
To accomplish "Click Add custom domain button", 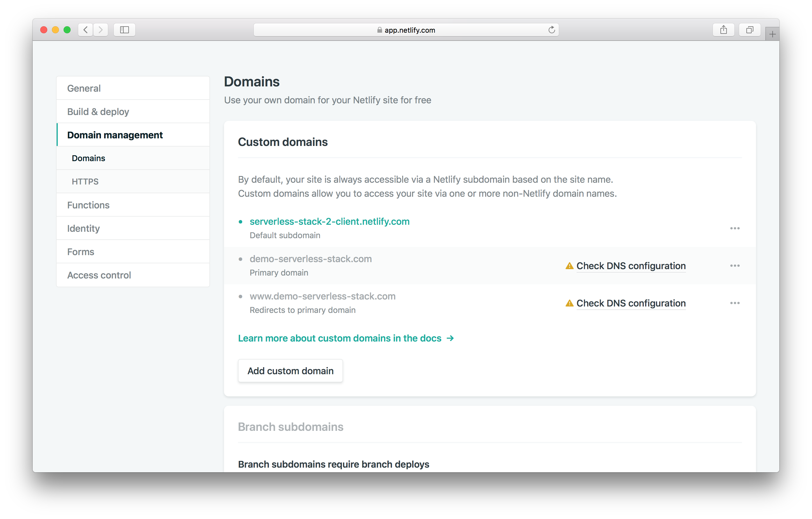I will pyautogui.click(x=290, y=371).
